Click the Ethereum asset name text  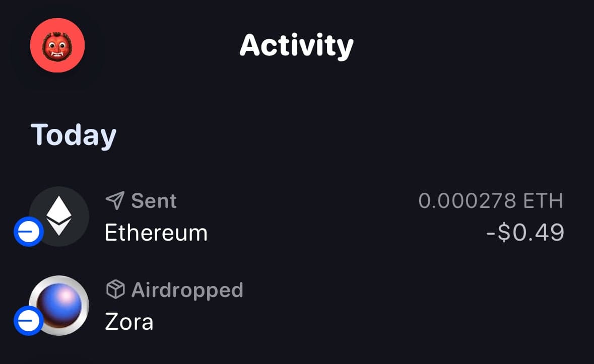tap(156, 233)
